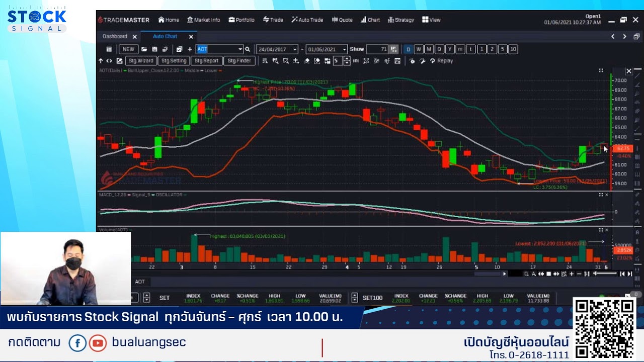Close the Dashboard tab
644x362 pixels.
134,37
